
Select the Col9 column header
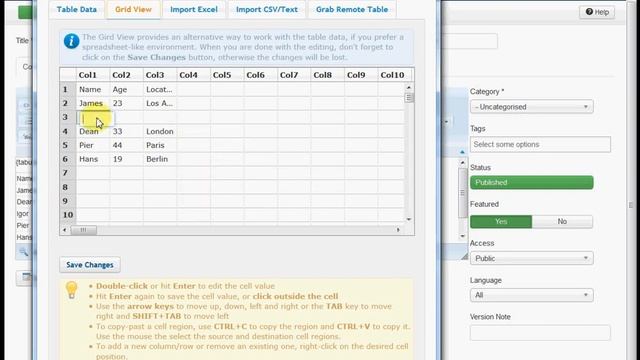point(360,75)
